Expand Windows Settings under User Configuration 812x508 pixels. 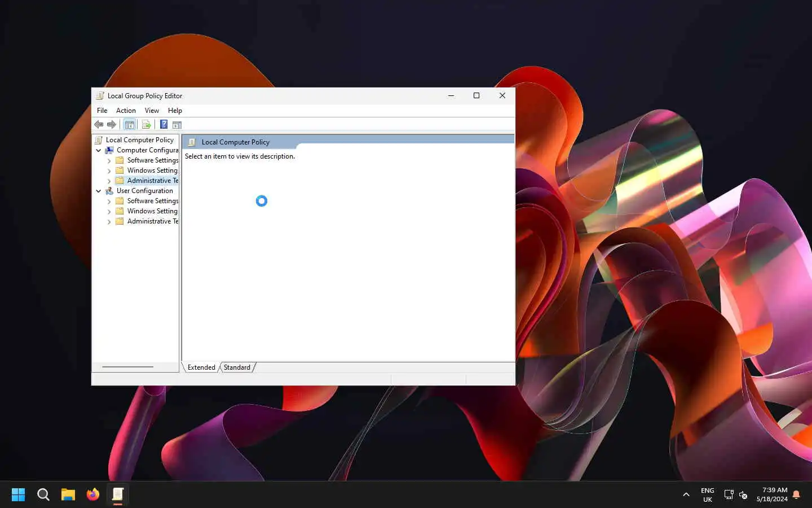(109, 212)
